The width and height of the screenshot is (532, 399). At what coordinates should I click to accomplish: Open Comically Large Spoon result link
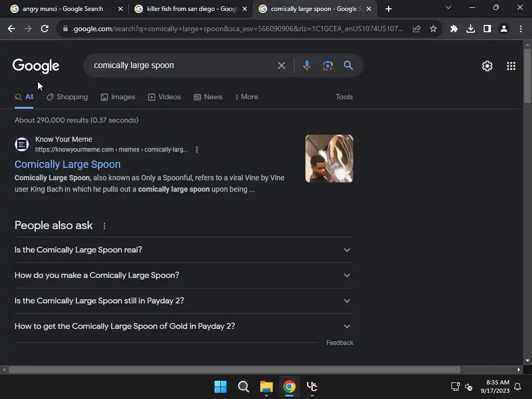tap(68, 165)
